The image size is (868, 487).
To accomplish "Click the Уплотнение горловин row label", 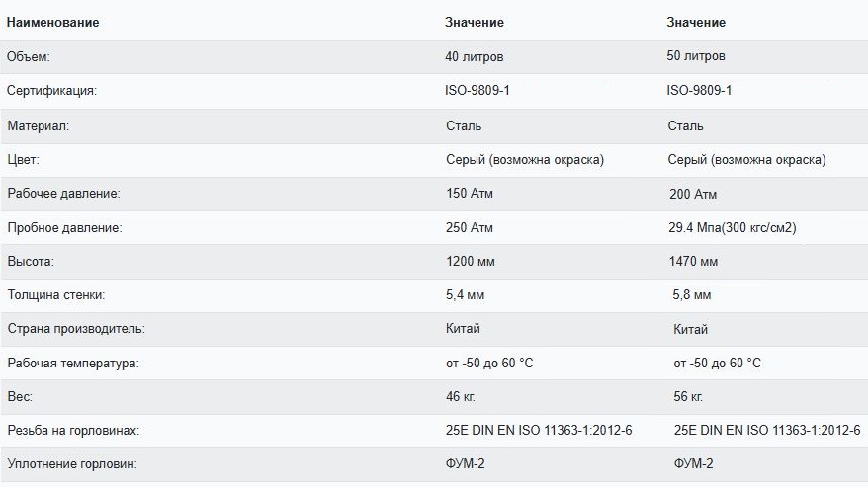I will tap(72, 463).
